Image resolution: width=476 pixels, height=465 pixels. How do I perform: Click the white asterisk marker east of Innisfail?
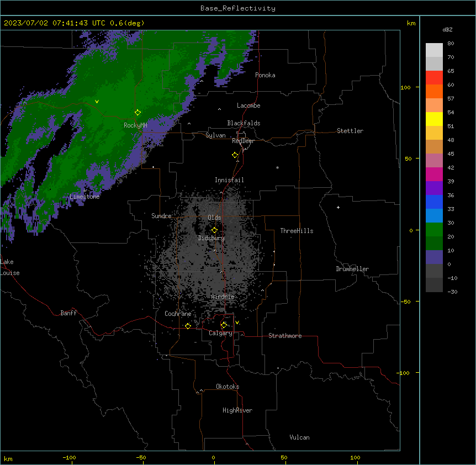tap(277, 167)
